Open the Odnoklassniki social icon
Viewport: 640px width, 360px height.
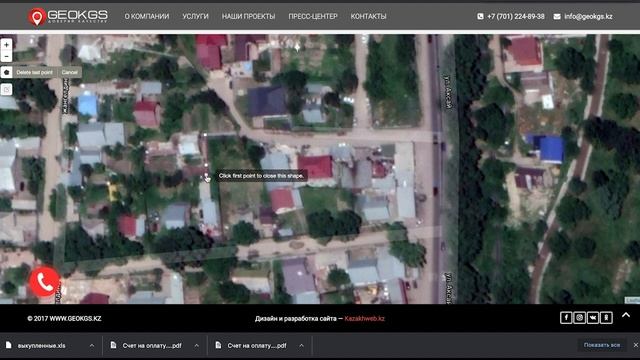(x=606, y=318)
